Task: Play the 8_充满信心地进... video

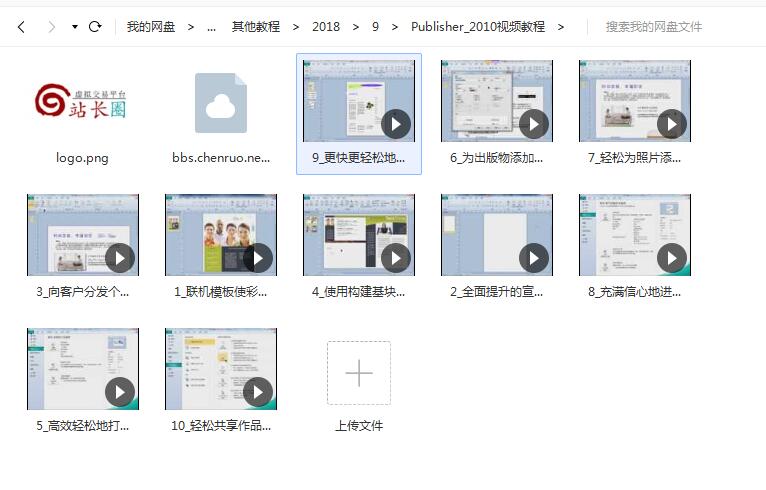Action: (672, 258)
